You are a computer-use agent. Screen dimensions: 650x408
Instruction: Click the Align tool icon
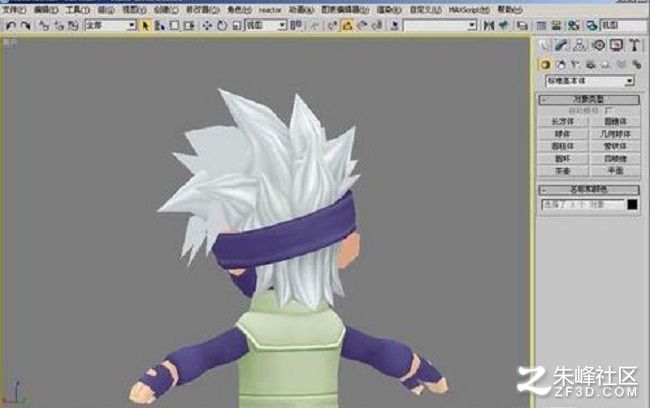503,26
